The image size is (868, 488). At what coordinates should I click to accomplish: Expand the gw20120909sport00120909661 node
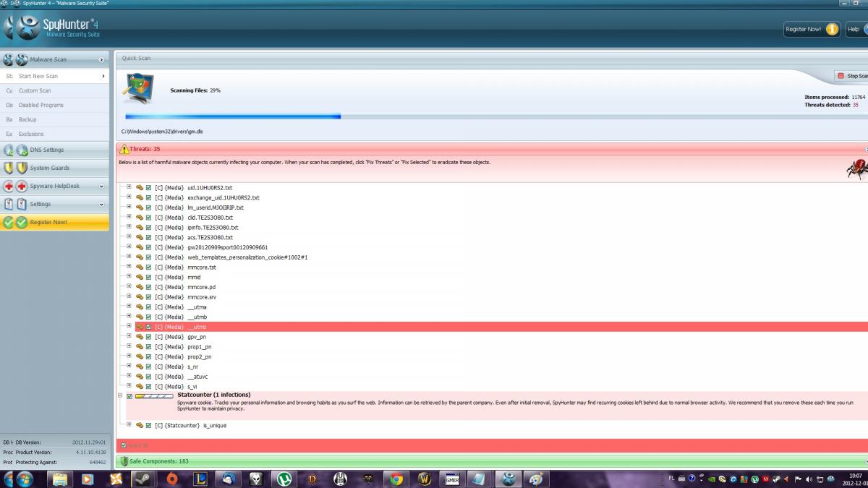point(129,247)
